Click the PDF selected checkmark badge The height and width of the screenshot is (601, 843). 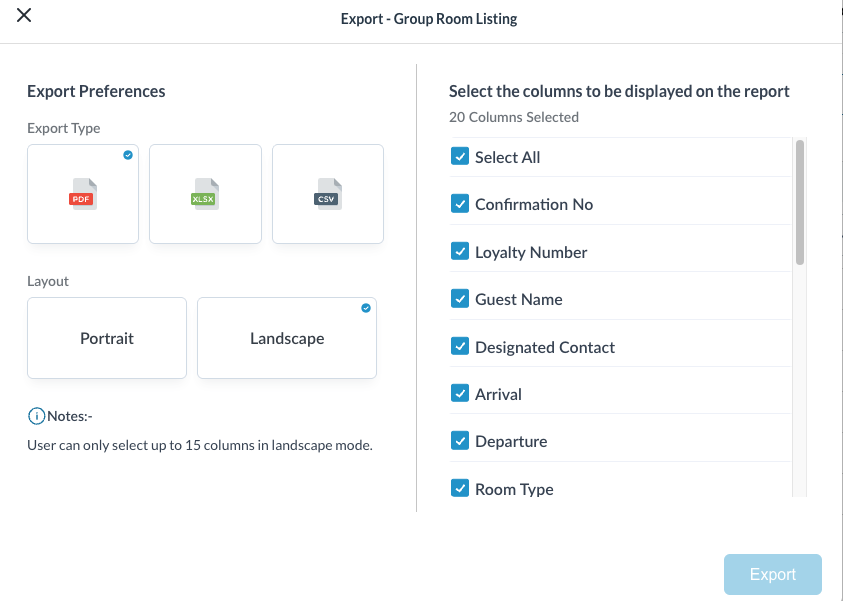(128, 155)
